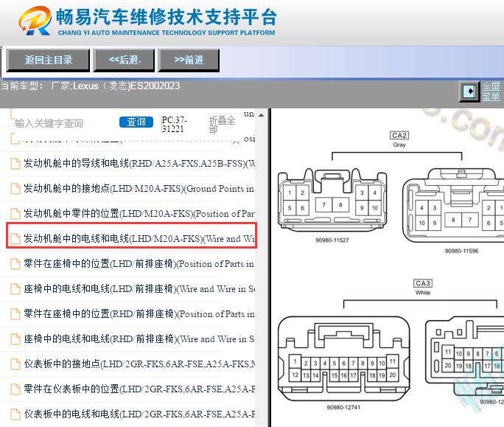Viewport: 504px width, 427px height.
Task: Click document icon beside 仪表板中的电线和电线 row
Action: point(15,414)
